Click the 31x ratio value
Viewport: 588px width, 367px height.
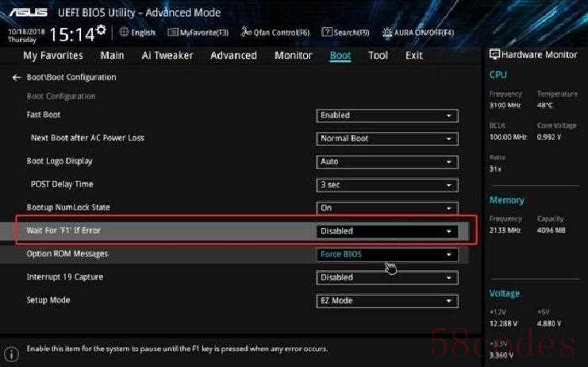click(495, 169)
